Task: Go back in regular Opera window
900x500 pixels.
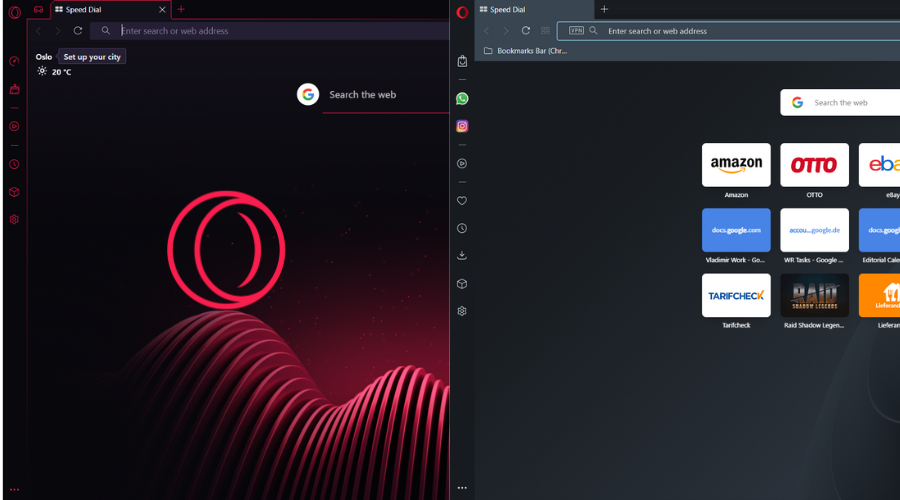Action: point(487,31)
